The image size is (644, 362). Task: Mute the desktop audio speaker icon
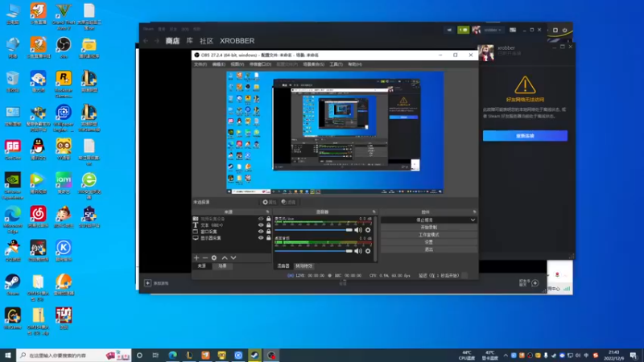(358, 251)
